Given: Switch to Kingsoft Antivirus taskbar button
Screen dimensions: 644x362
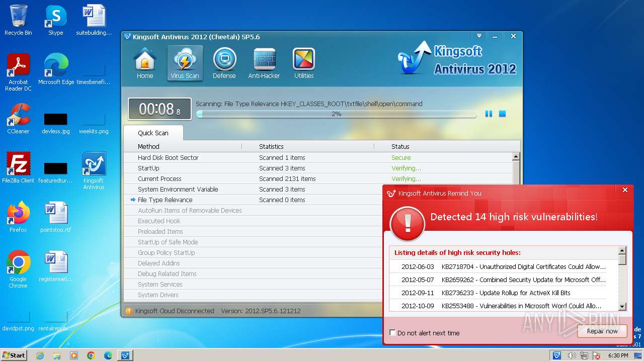Looking at the screenshot, I should coord(125,355).
